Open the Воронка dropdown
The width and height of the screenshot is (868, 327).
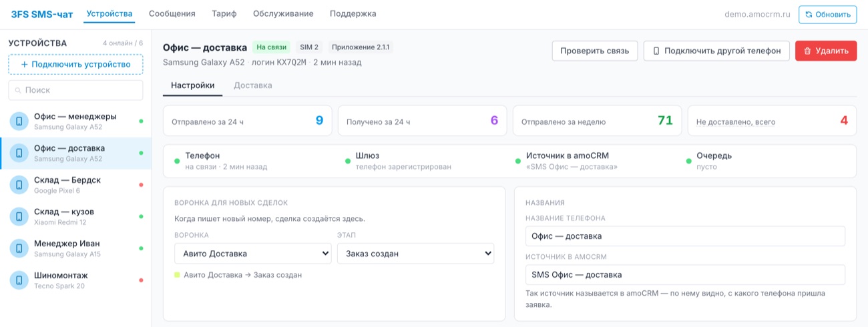(252, 254)
